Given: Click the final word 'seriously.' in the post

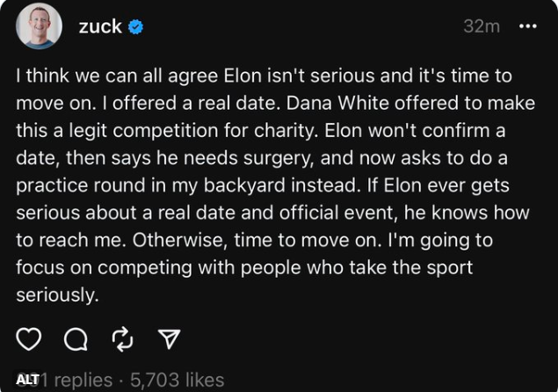Looking at the screenshot, I should click(57, 295).
